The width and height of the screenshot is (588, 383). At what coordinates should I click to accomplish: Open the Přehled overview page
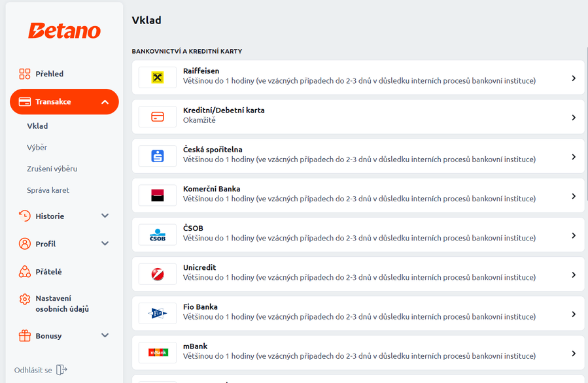(x=49, y=74)
